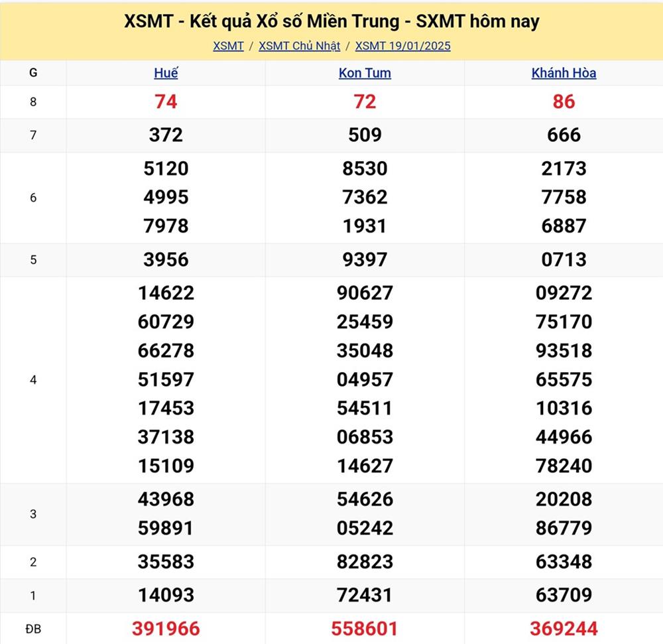Screen dimensions: 663x644
Task: Select Khánh Hòa special prize 369244
Action: 564,628
